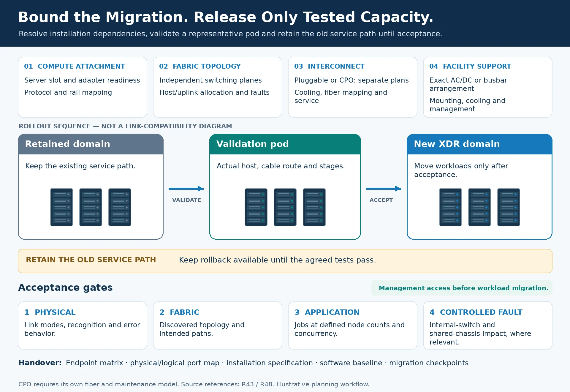Click 'Protocol and rail mapping' text
The height and width of the screenshot is (392, 570).
(x=68, y=92)
